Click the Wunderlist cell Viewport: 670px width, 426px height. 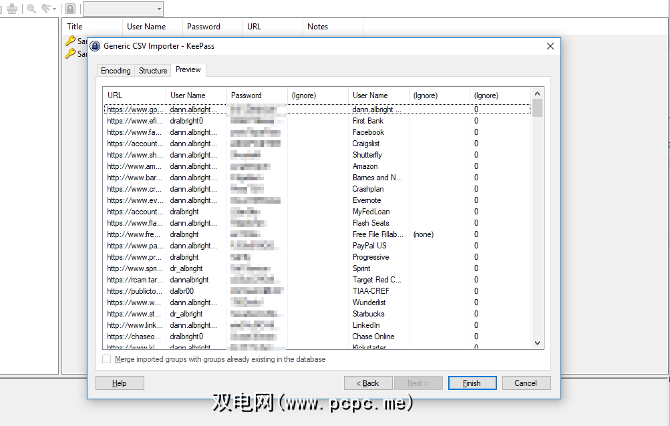[x=369, y=303]
